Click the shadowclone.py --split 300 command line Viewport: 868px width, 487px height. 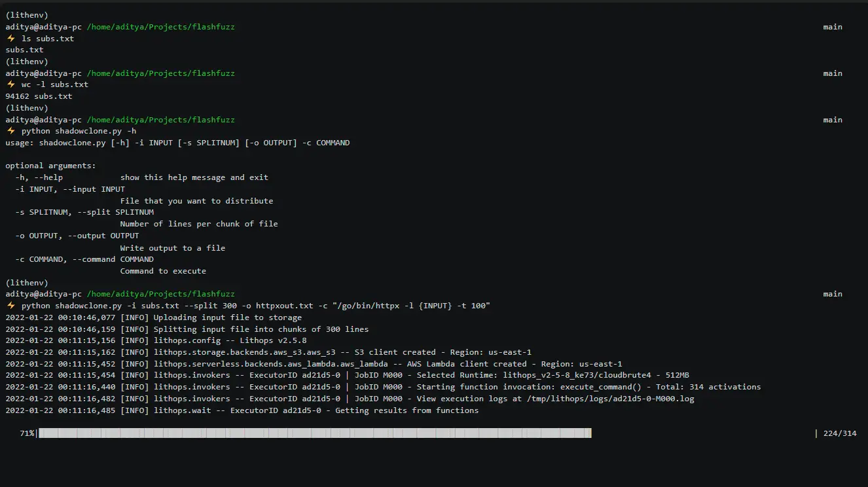(x=256, y=306)
